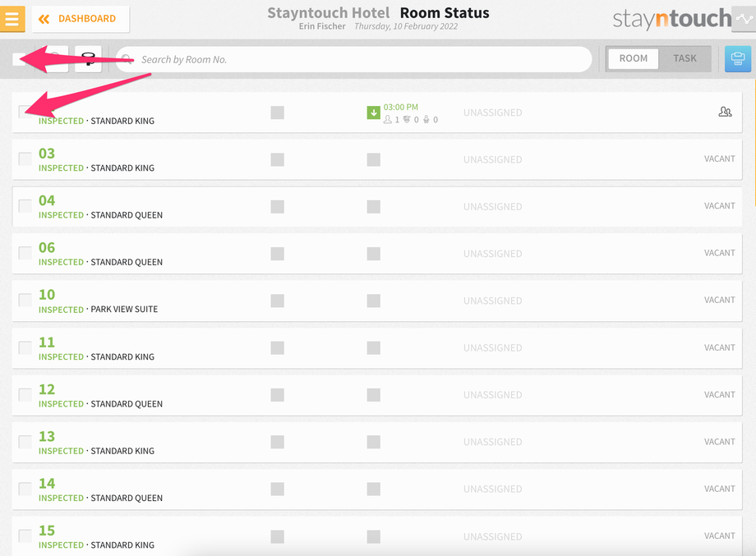Open room number 10
756x556 pixels.
point(47,294)
